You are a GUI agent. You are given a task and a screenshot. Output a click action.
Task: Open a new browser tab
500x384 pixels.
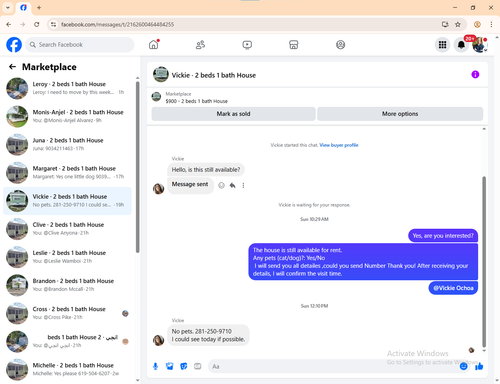[x=39, y=7]
